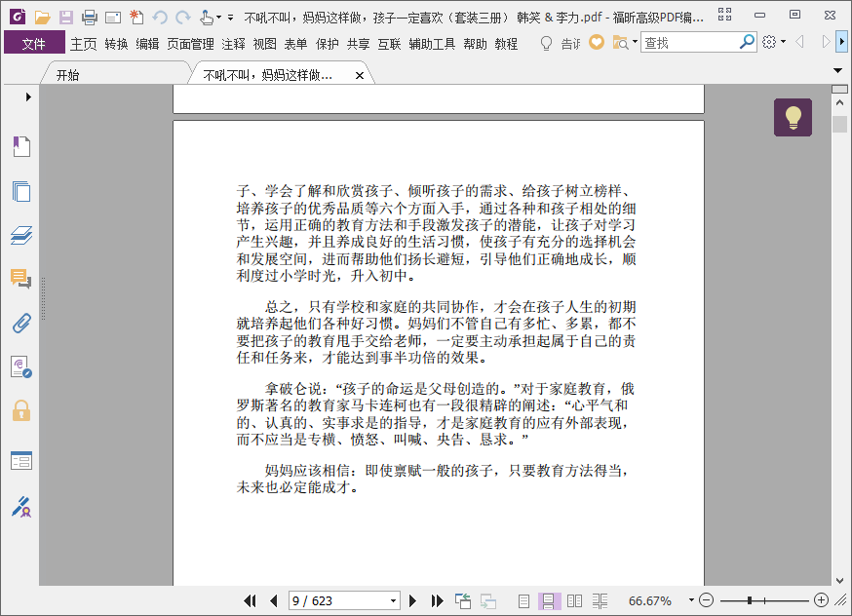Go to the first page
Viewport: 852px width, 616px height.
(250, 600)
